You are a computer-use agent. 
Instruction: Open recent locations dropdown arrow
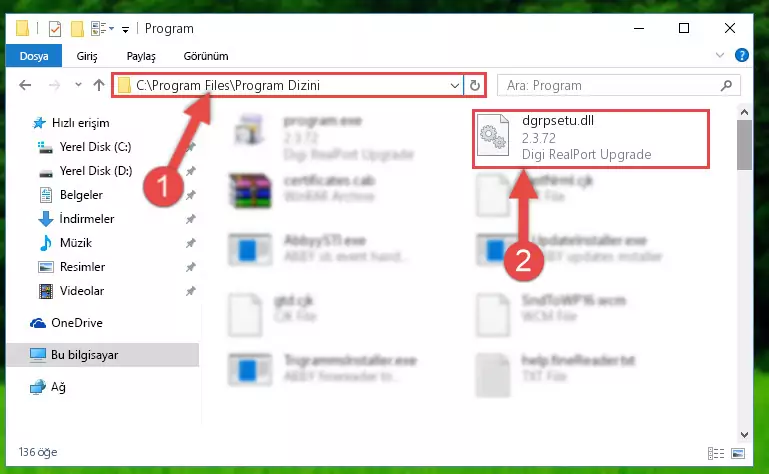point(78,85)
